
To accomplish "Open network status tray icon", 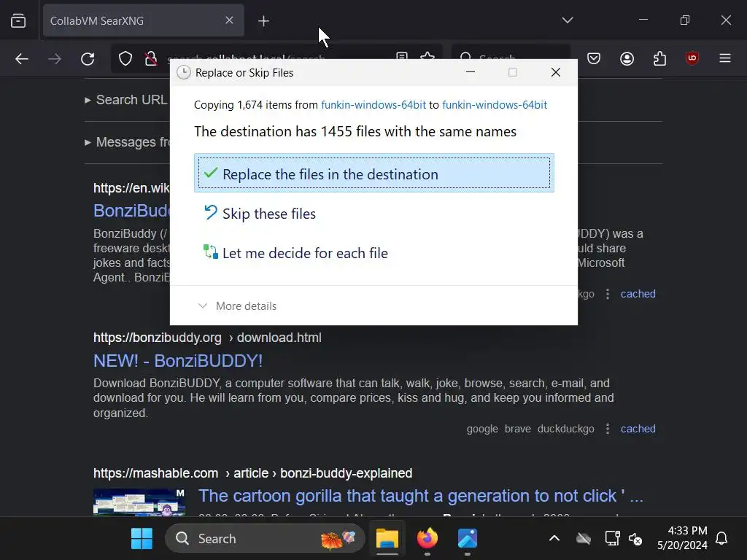I will click(x=612, y=539).
